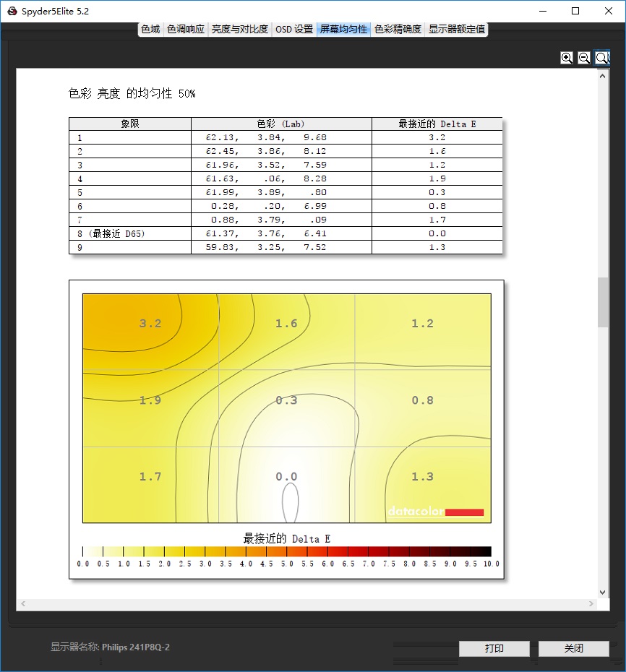Click the 显示器名称 Philips 241P8Q-2 label
The height and width of the screenshot is (672, 626).
coord(110,647)
